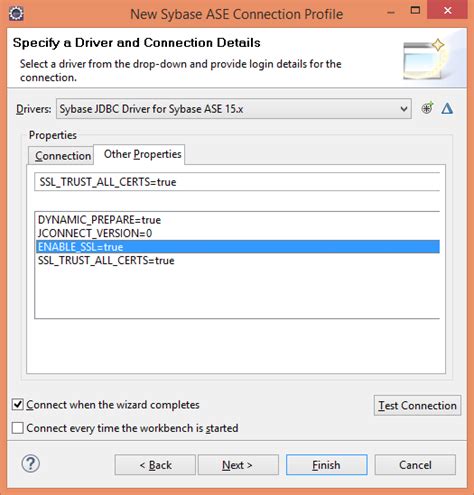Open the Drivers dropdown list
This screenshot has width=474, height=495.
(234, 109)
